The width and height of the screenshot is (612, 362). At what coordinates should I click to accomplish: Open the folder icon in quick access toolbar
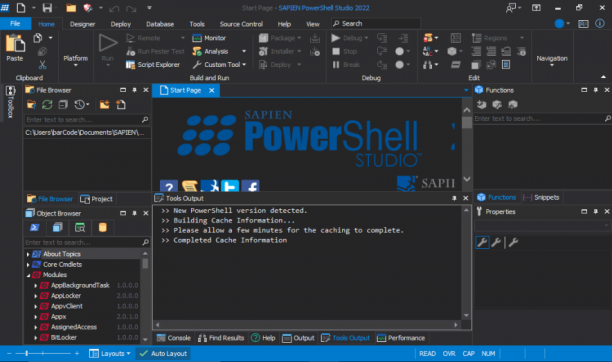click(x=71, y=8)
